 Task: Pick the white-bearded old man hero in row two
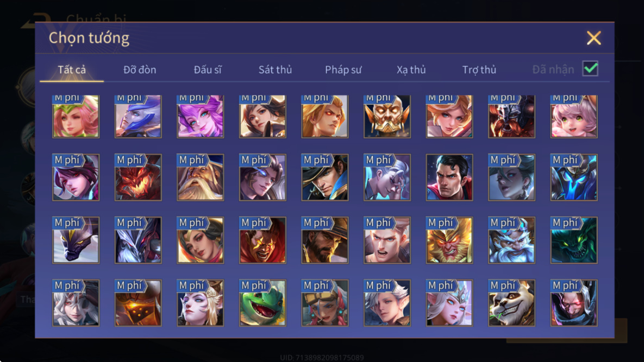point(201,177)
